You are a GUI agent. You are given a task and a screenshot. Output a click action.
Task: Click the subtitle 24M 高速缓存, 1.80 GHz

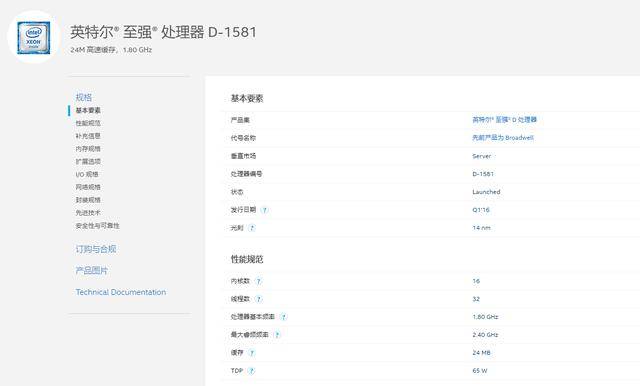click(111, 50)
